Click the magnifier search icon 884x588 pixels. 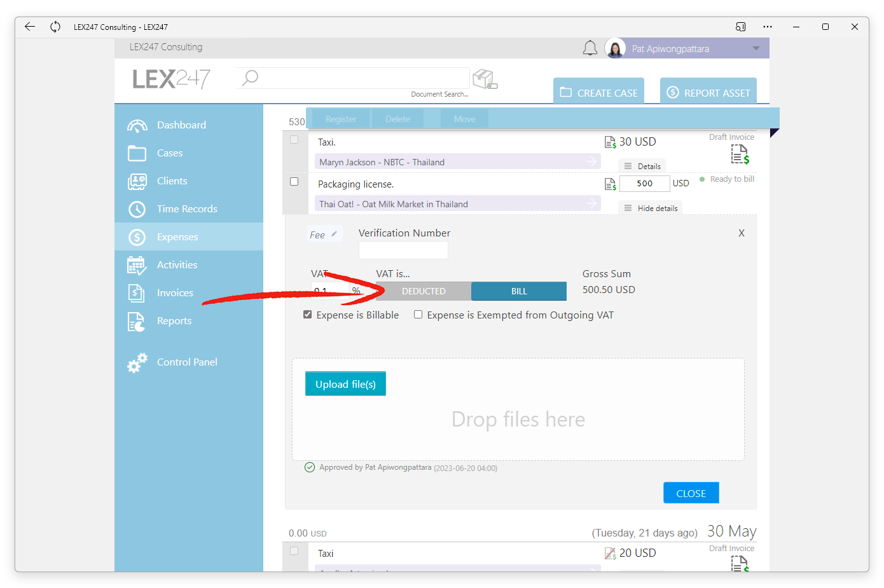click(x=250, y=78)
